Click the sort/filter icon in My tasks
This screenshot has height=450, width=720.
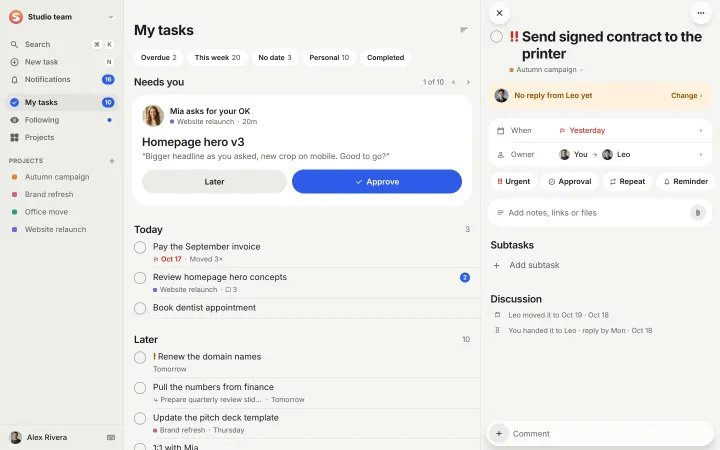(x=464, y=30)
